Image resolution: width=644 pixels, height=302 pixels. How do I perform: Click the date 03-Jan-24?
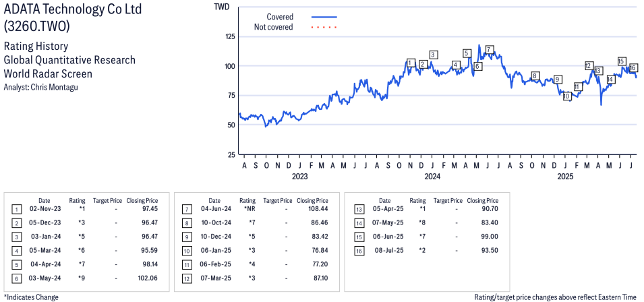point(45,237)
